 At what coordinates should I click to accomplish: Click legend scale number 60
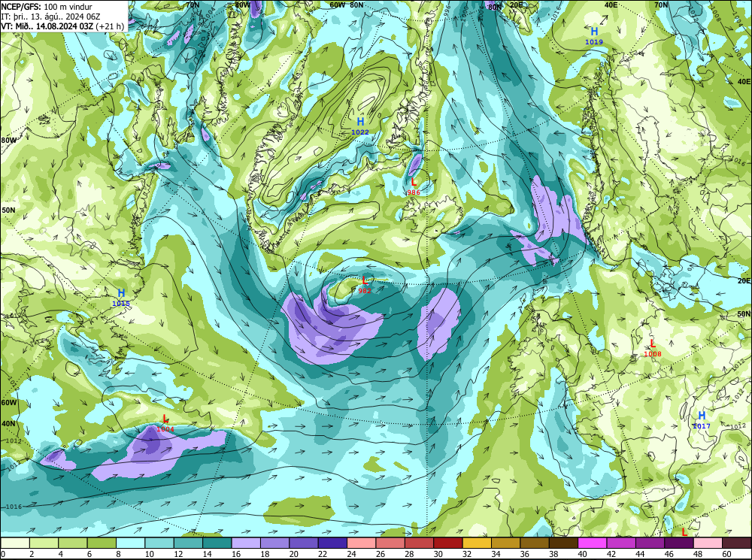tap(726, 554)
